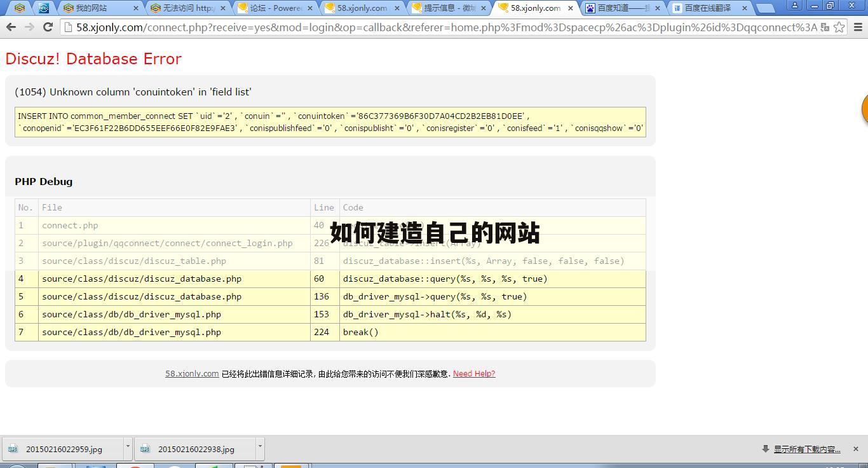This screenshot has width=868, height=468.
Task: Close the 百度在线翻译 tab
Action: tap(745, 8)
